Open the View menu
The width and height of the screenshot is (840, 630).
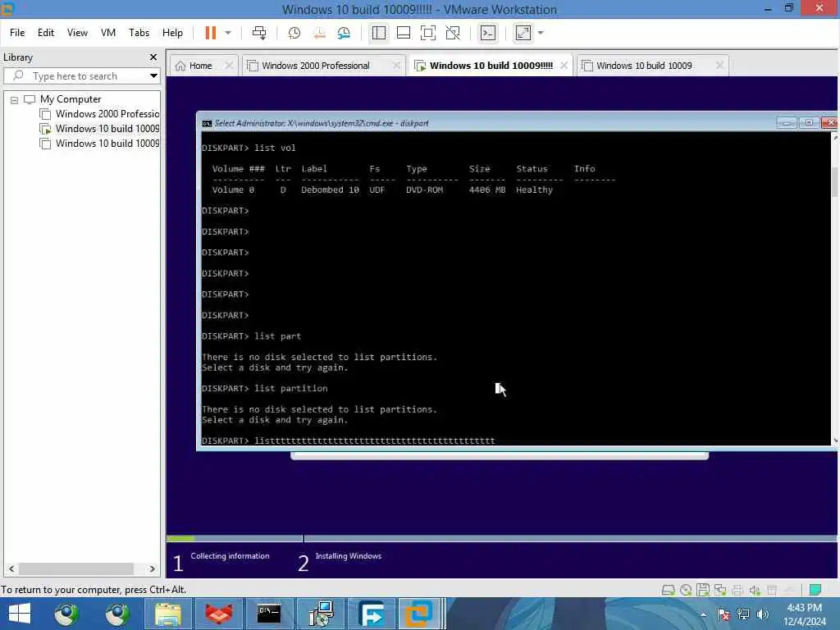tap(77, 33)
